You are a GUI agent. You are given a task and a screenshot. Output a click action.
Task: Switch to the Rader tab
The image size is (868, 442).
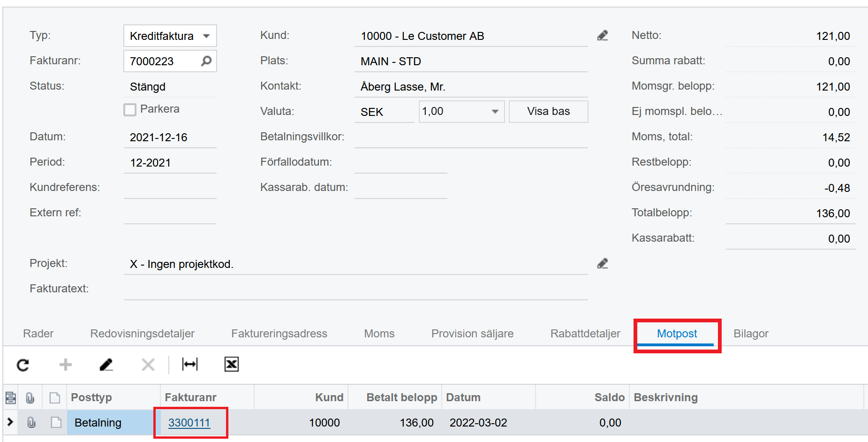(38, 333)
